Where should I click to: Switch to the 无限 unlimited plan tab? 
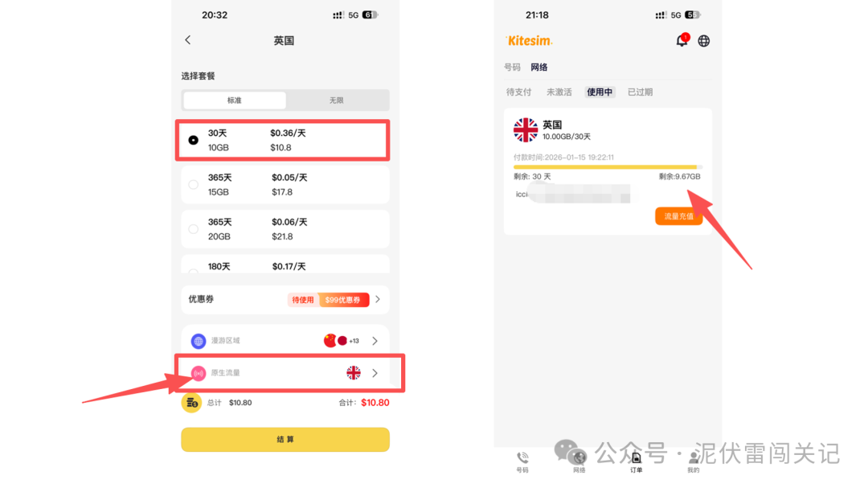click(336, 100)
